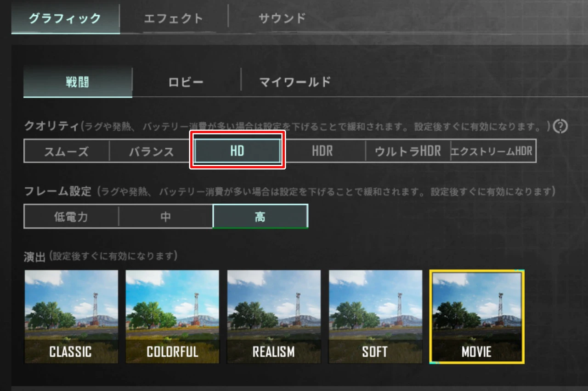Select the グラフィック tab
Viewport: 588px width, 391px height.
(65, 19)
